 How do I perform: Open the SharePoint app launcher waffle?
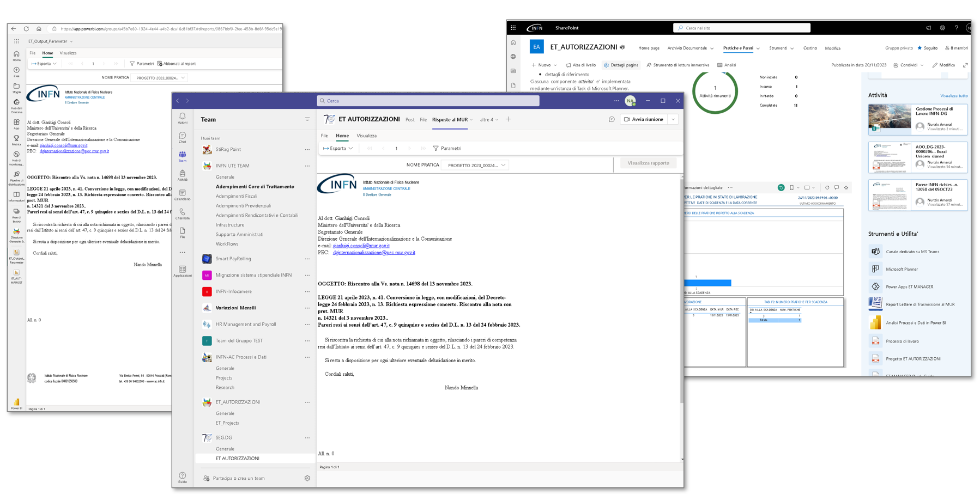pos(513,28)
